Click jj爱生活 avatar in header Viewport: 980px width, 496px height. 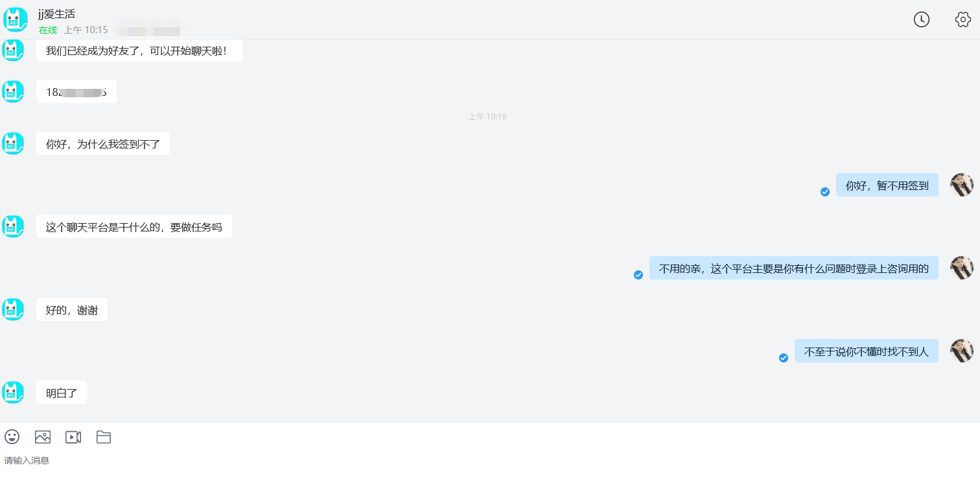16,19
